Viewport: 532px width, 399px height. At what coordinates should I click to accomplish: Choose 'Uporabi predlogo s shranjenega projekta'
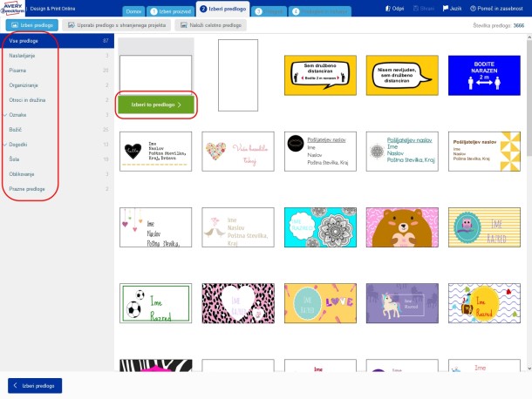116,25
